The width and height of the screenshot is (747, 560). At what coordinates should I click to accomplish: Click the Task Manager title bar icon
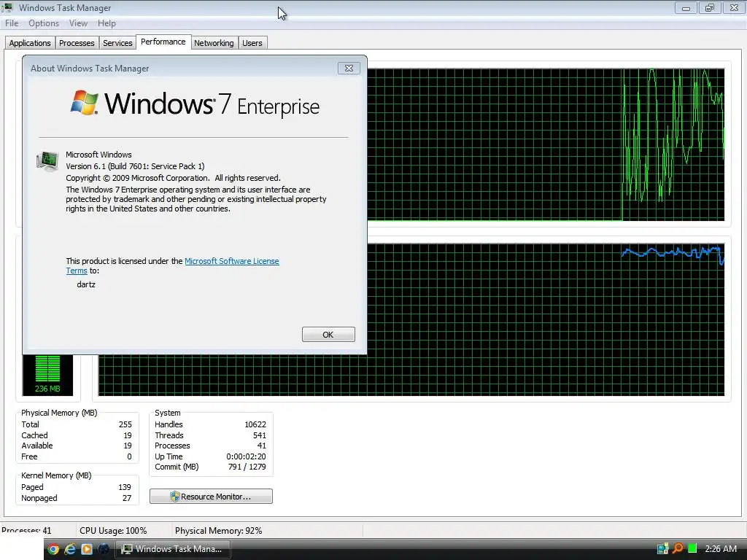[7, 7]
